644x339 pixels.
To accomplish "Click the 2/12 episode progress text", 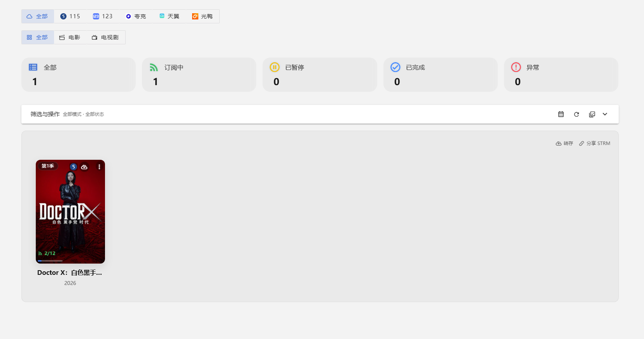I will point(50,253).
